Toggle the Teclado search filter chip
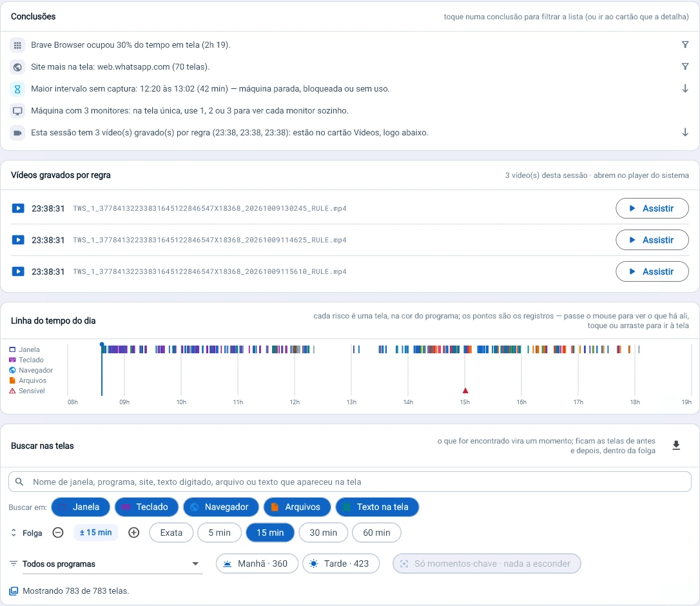The image size is (700, 606). (146, 507)
